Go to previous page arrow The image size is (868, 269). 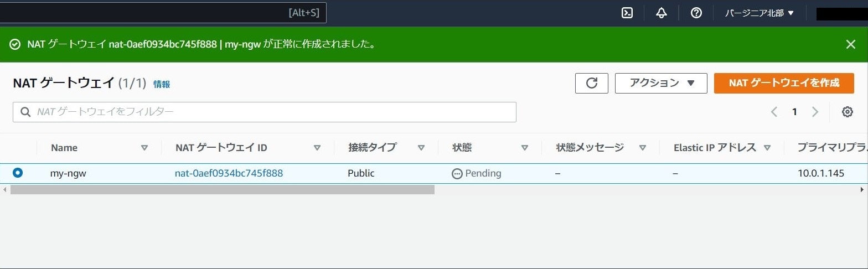774,112
